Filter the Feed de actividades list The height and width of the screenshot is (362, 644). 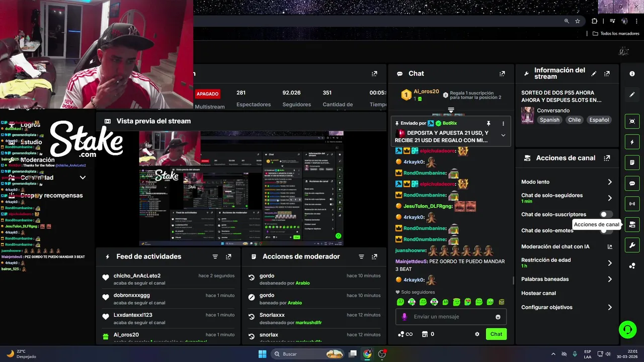click(215, 256)
